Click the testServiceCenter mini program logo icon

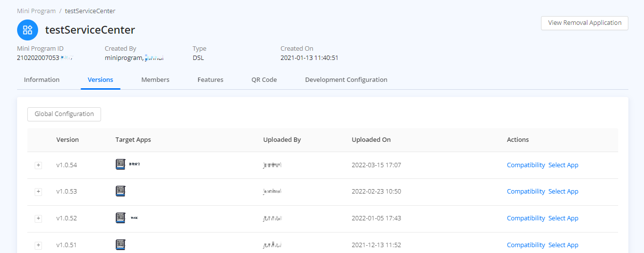point(27,30)
